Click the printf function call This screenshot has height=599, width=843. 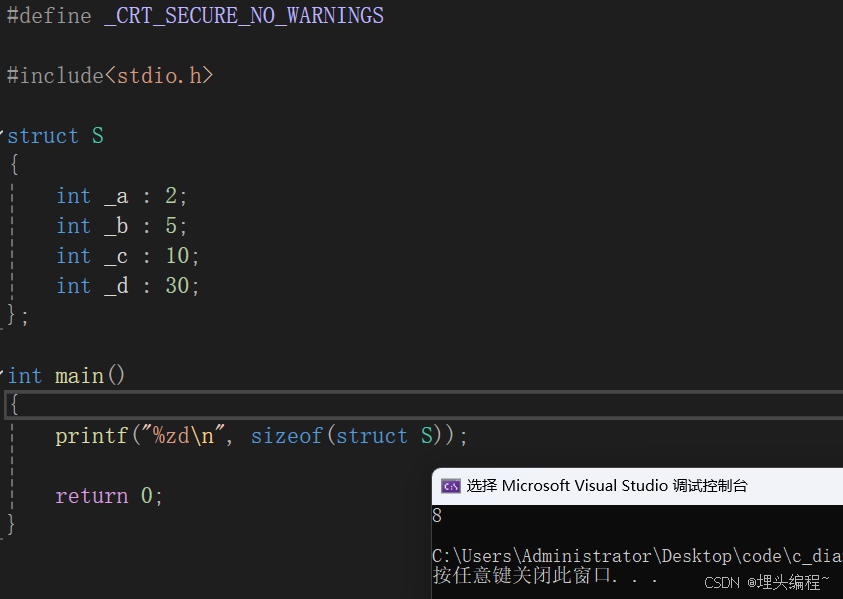[91, 436]
